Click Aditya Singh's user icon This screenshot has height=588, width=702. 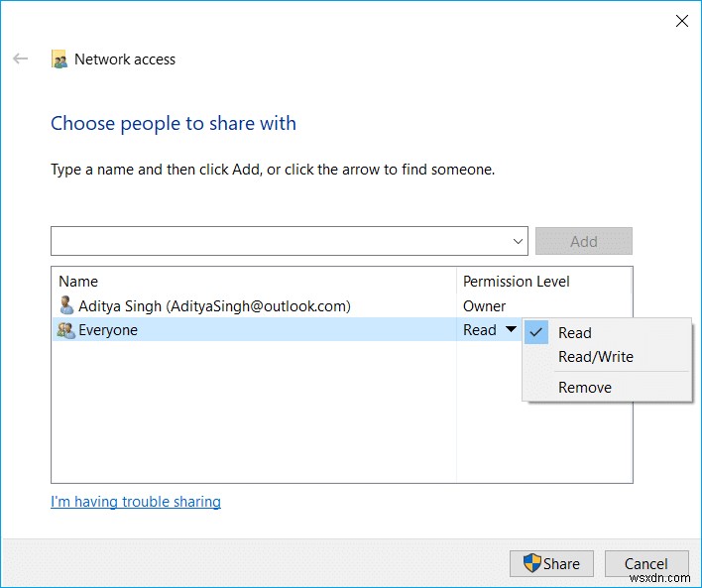[x=66, y=305]
